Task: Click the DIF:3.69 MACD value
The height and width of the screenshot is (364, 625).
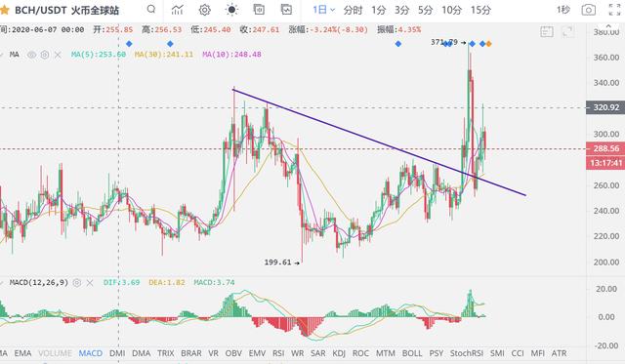Action: pyautogui.click(x=121, y=282)
